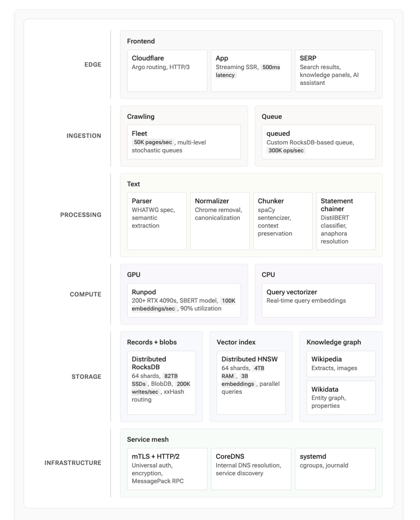420x520 pixels.
Task: Click the Statement chainer card
Action: 346,221
